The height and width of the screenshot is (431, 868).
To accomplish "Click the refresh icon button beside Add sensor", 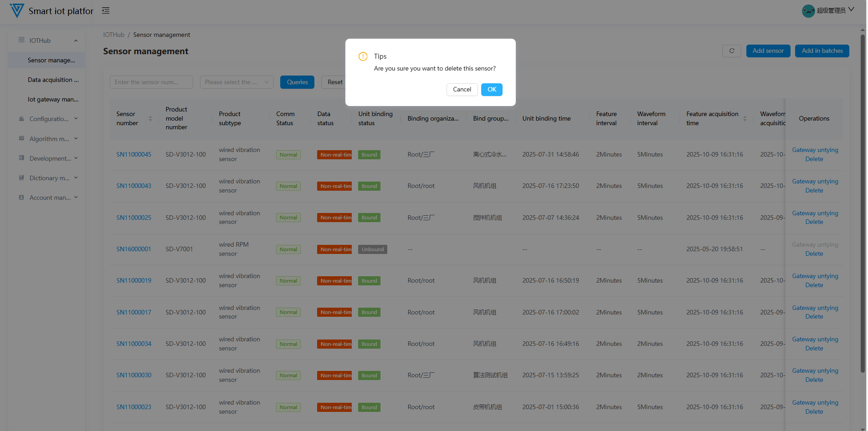I will (x=732, y=51).
